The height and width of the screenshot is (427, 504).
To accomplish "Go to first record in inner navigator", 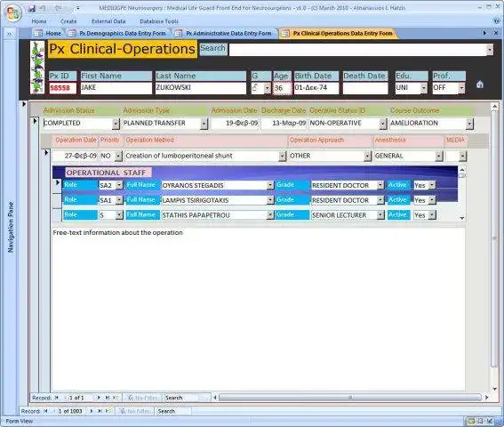I will click(x=57, y=398).
